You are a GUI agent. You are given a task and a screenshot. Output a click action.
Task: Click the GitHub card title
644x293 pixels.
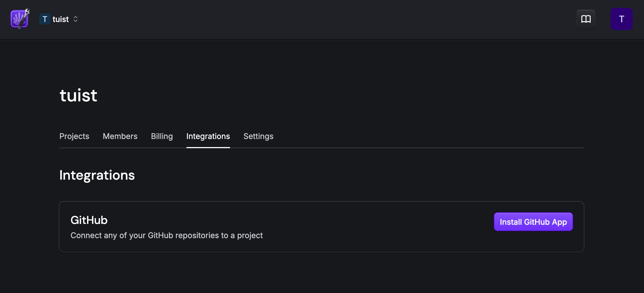(89, 220)
